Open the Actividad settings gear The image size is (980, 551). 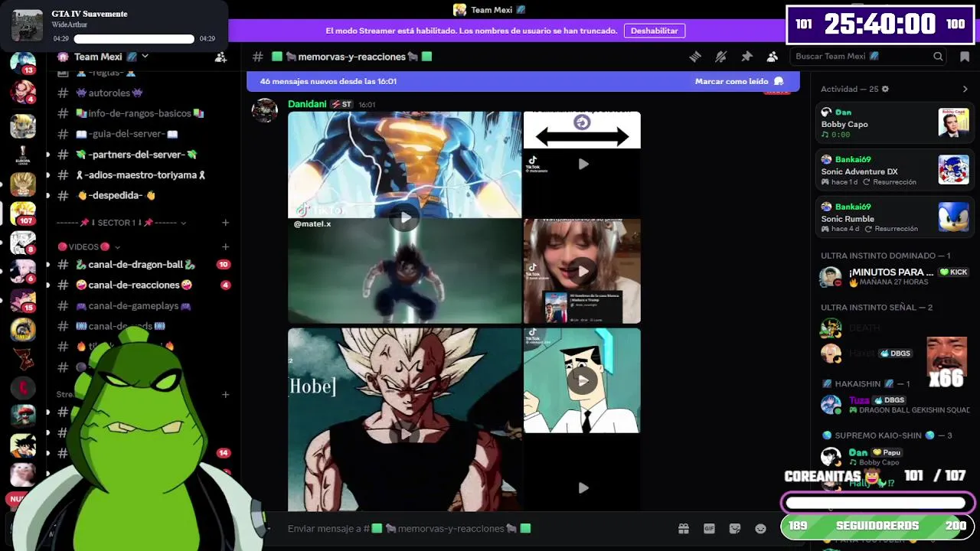coord(886,89)
